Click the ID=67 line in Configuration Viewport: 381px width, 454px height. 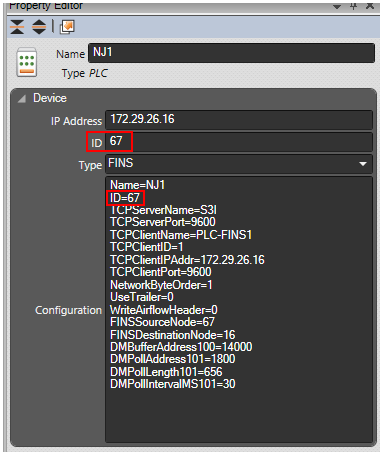(125, 198)
